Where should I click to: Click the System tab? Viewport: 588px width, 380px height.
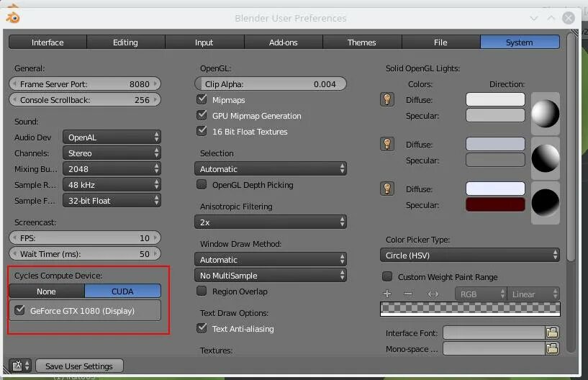520,42
